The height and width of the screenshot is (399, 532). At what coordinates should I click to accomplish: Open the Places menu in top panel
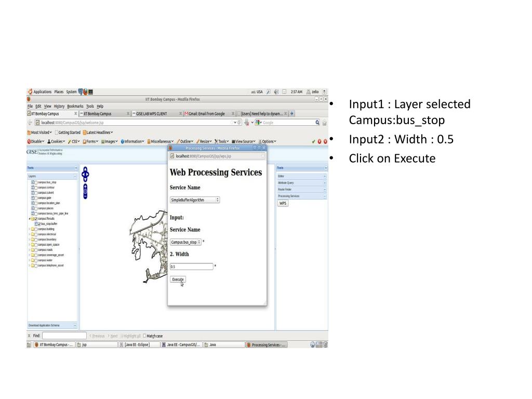[59, 91]
